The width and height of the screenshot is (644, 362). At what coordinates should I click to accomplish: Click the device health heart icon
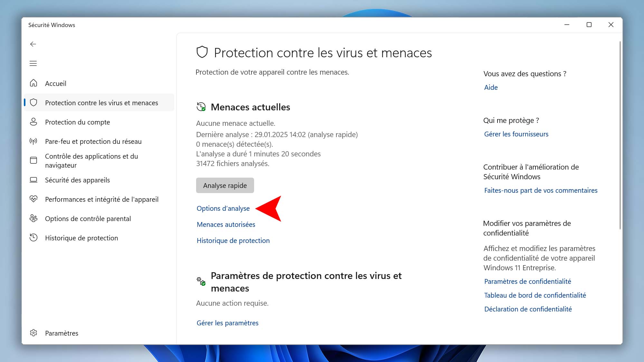33,199
